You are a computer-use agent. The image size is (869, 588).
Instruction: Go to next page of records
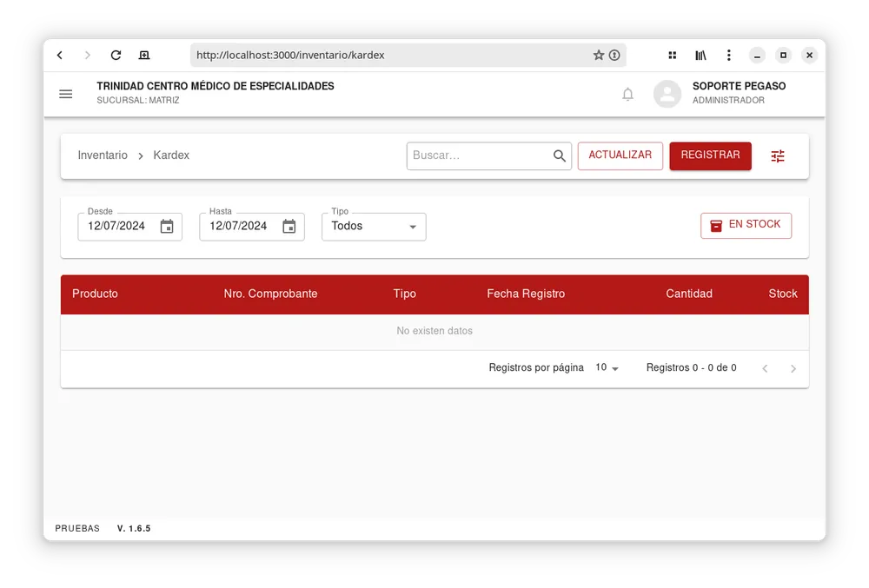click(793, 368)
